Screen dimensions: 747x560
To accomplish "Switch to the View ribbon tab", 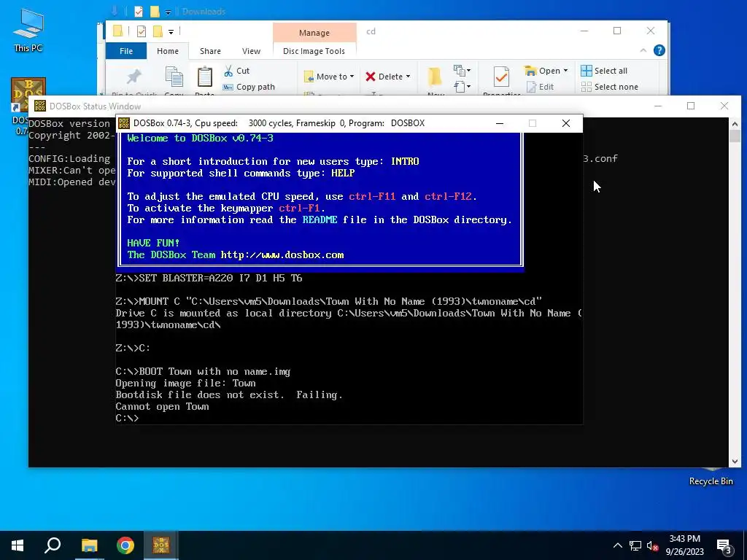I will pos(251,51).
